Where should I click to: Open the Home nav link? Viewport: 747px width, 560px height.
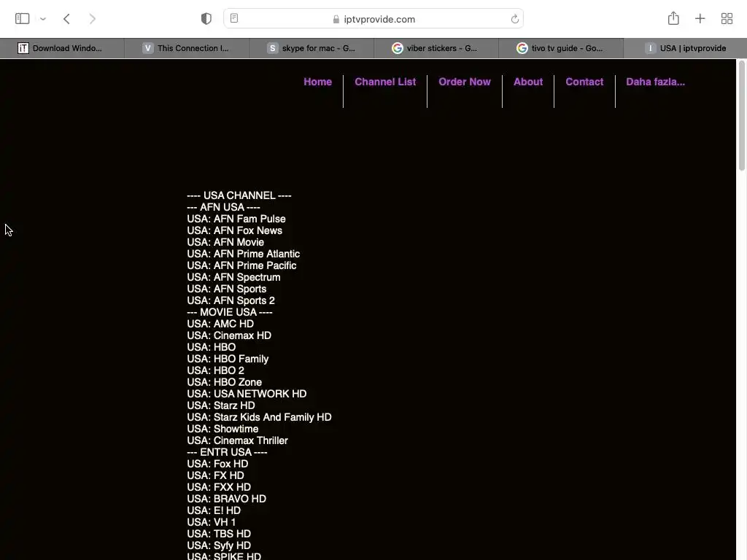coord(318,82)
